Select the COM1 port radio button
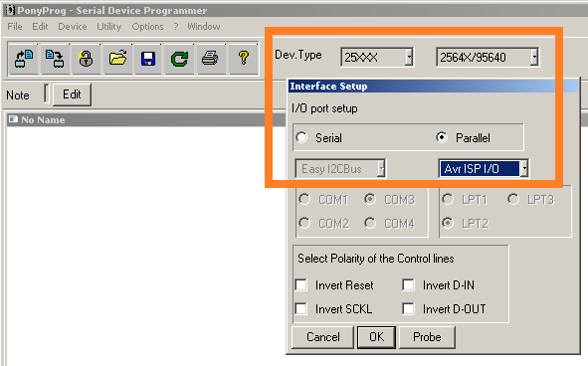This screenshot has width=588, height=366. [304, 199]
